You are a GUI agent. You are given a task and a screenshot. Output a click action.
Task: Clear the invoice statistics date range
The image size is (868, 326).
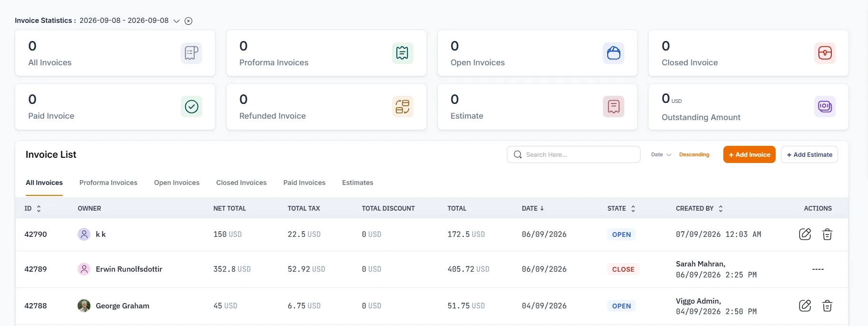click(x=188, y=21)
